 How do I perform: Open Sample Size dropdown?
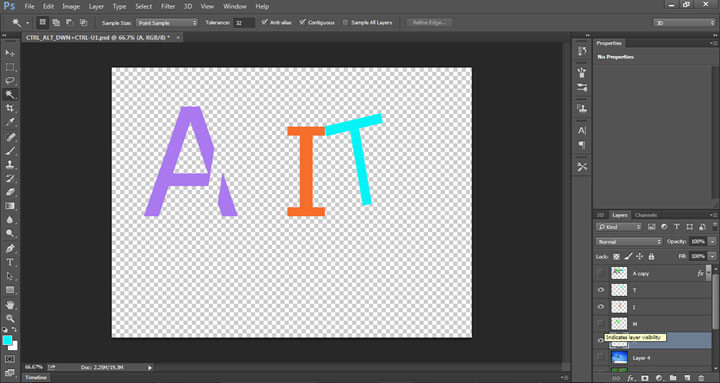tap(167, 23)
